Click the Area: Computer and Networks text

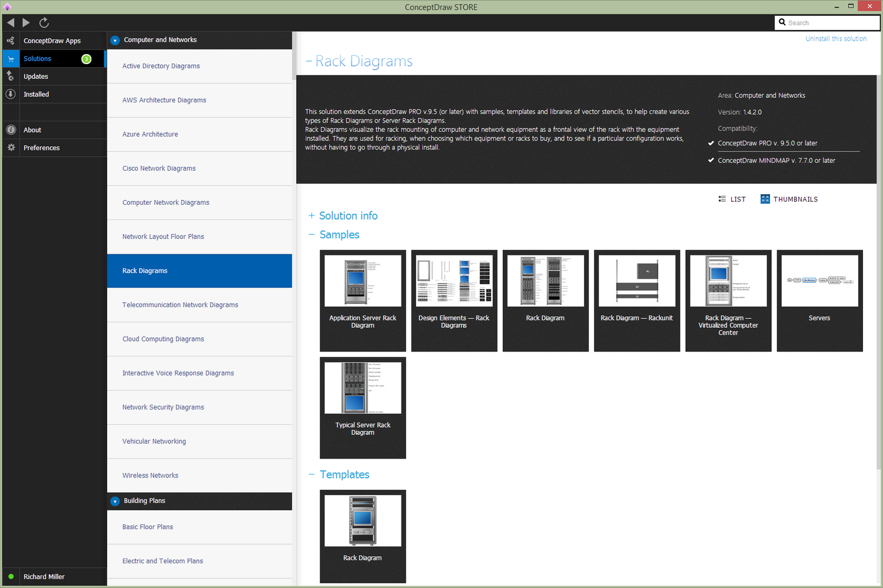pyautogui.click(x=761, y=95)
